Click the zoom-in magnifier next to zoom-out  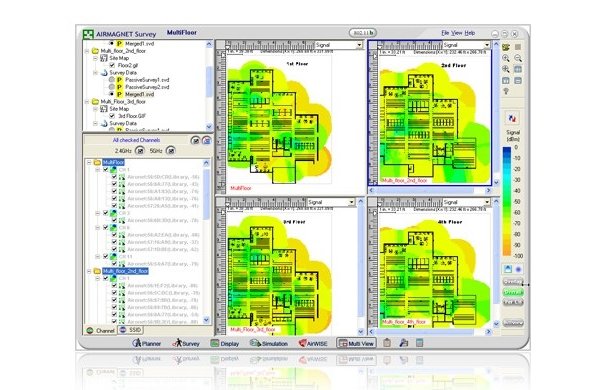pos(506,58)
